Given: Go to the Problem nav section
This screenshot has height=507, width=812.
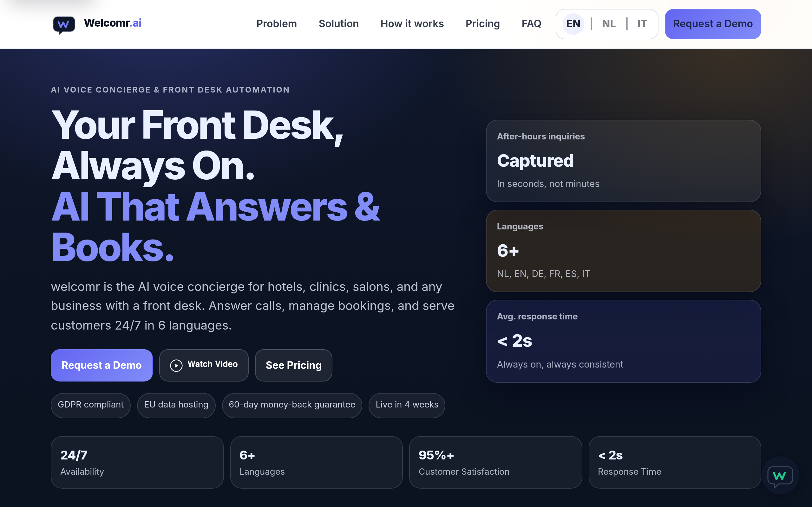Looking at the screenshot, I should coord(277,24).
